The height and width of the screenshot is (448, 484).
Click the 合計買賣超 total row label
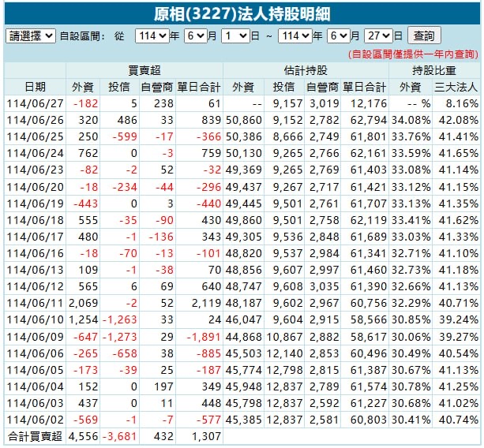(x=36, y=437)
